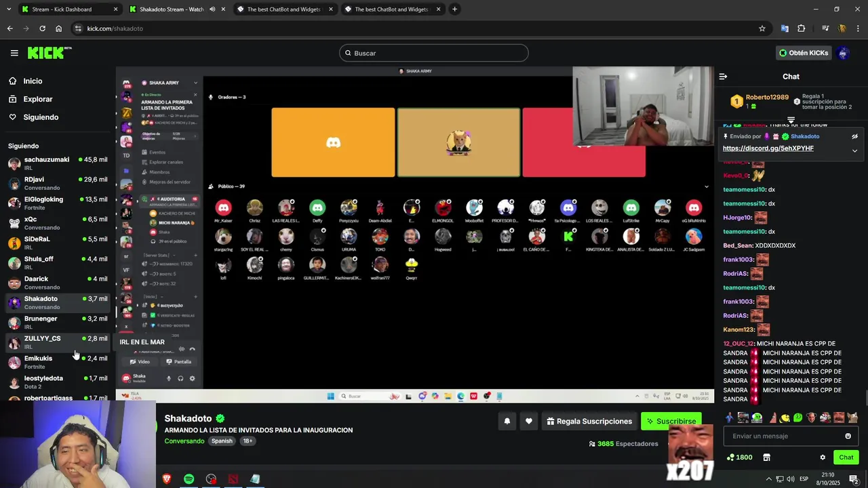The height and width of the screenshot is (488, 868).
Task: Open the Kick shop store icon
Action: point(766,457)
